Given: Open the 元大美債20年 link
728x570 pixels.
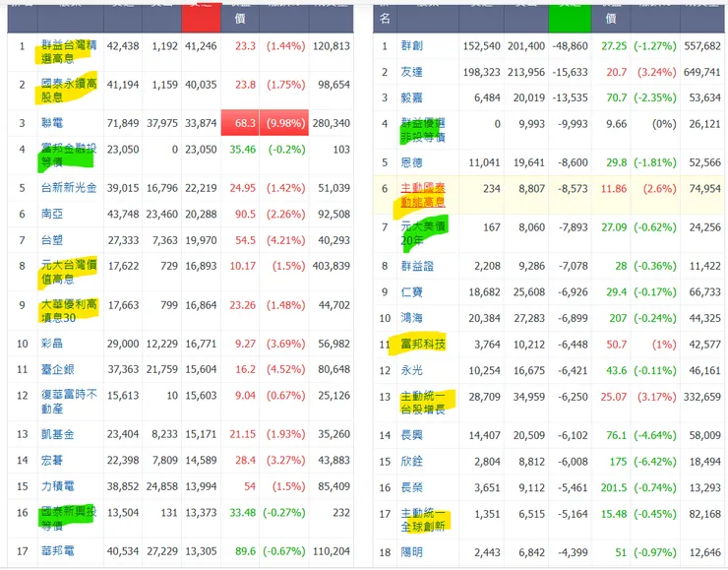Looking at the screenshot, I should (x=423, y=233).
